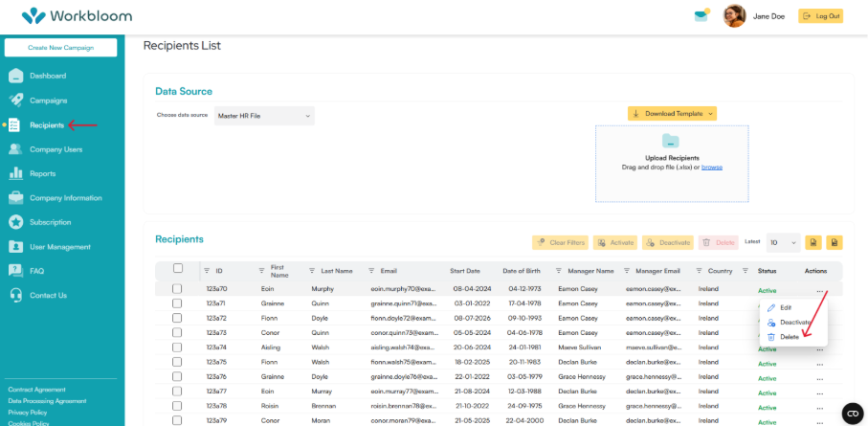Click start date 22-01-2022 cell
The width and height of the screenshot is (868, 426).
pos(470,377)
